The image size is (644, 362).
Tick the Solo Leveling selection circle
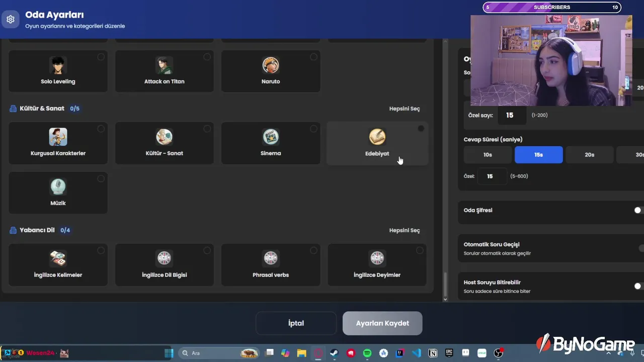click(x=101, y=57)
